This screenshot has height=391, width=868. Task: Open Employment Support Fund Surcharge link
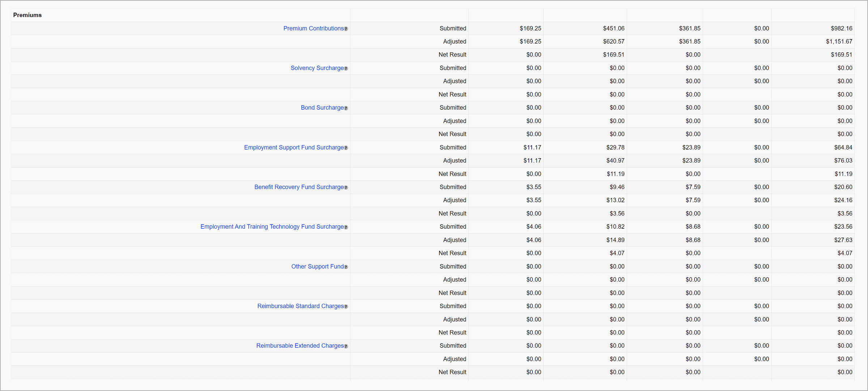pyautogui.click(x=294, y=147)
